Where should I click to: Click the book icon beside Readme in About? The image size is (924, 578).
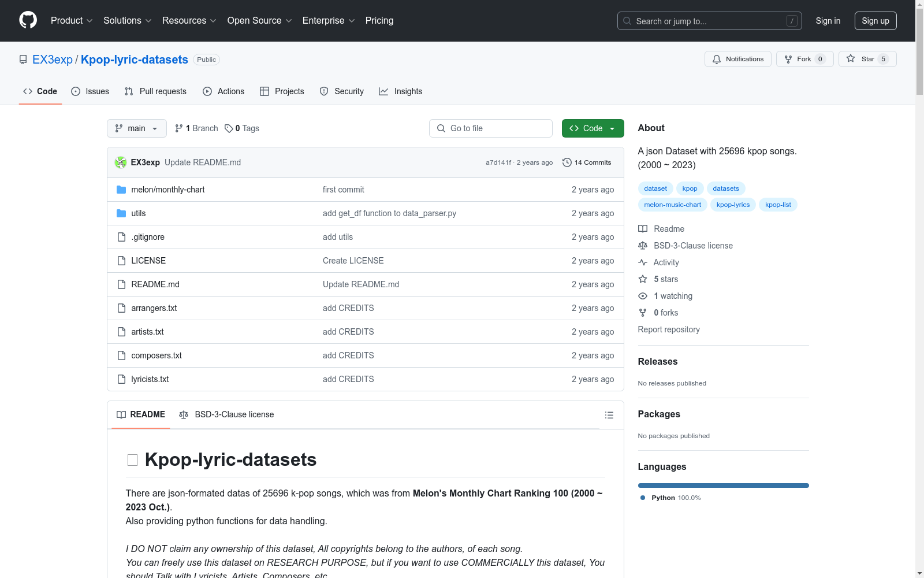(x=643, y=229)
